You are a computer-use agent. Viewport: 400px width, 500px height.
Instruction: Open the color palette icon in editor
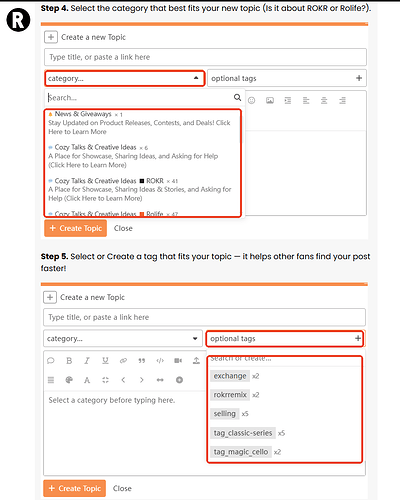click(69, 380)
